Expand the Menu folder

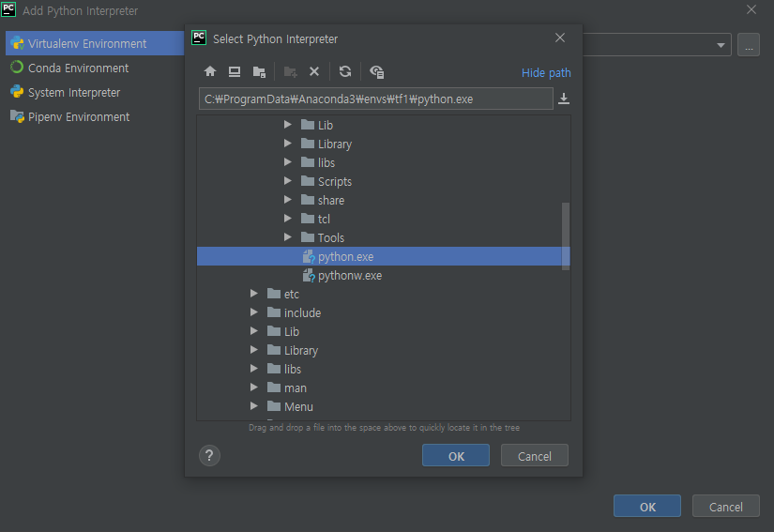[x=253, y=406]
